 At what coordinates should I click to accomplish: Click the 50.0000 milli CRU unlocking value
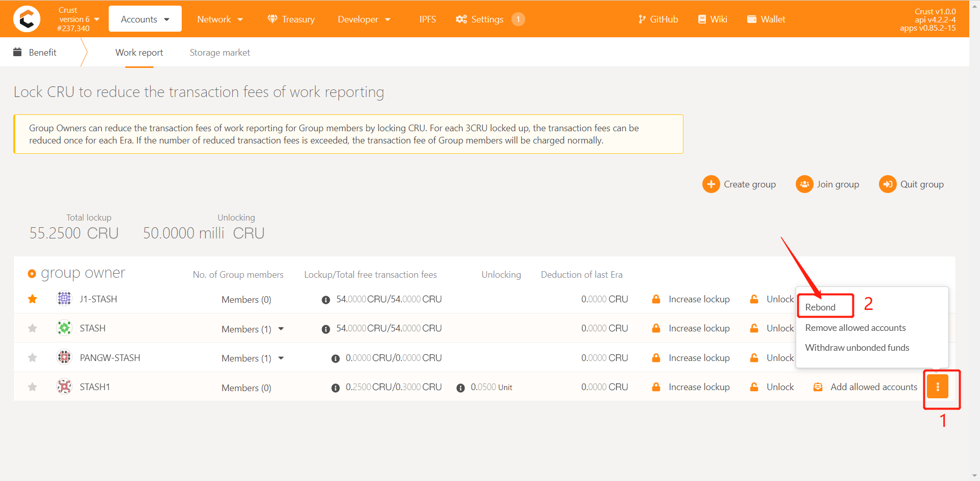coord(204,233)
